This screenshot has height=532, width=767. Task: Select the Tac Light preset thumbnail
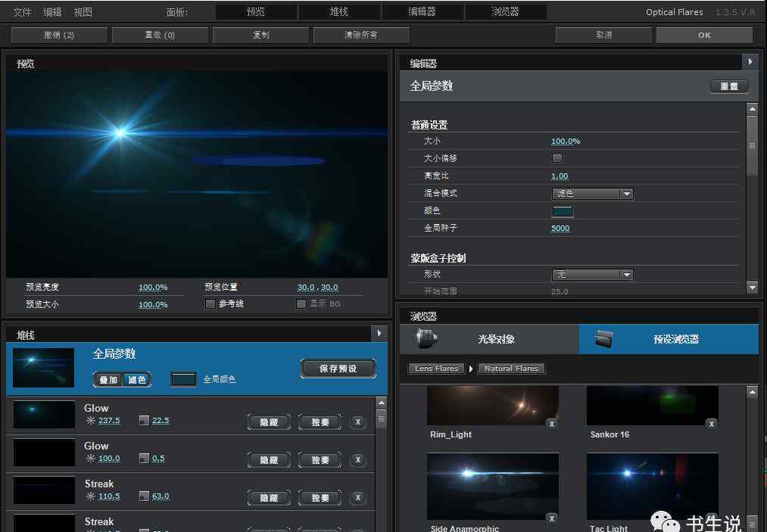point(653,487)
